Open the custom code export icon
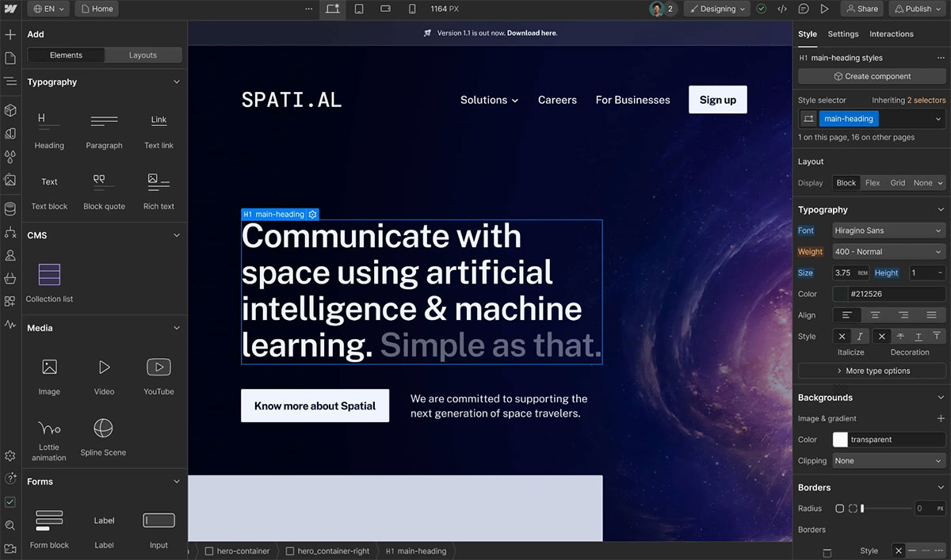Image resolution: width=951 pixels, height=560 pixels. point(781,9)
